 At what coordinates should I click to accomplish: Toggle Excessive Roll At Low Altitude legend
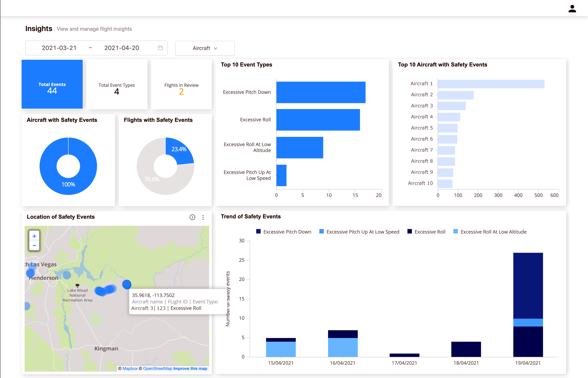click(x=490, y=232)
